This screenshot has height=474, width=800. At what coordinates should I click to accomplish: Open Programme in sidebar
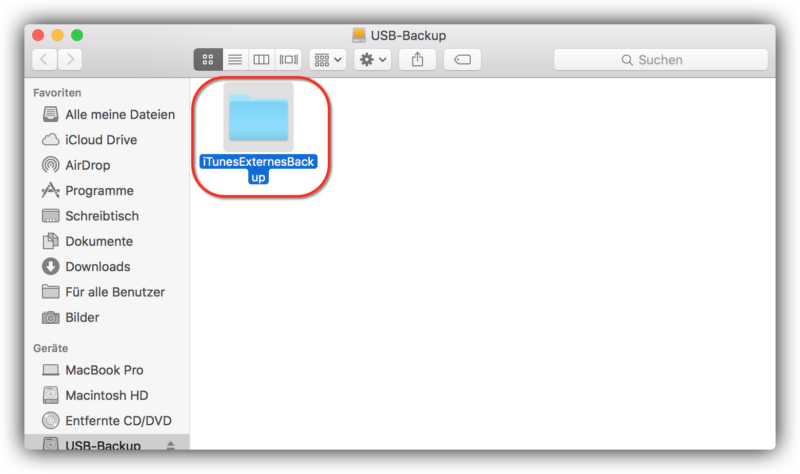point(108,190)
